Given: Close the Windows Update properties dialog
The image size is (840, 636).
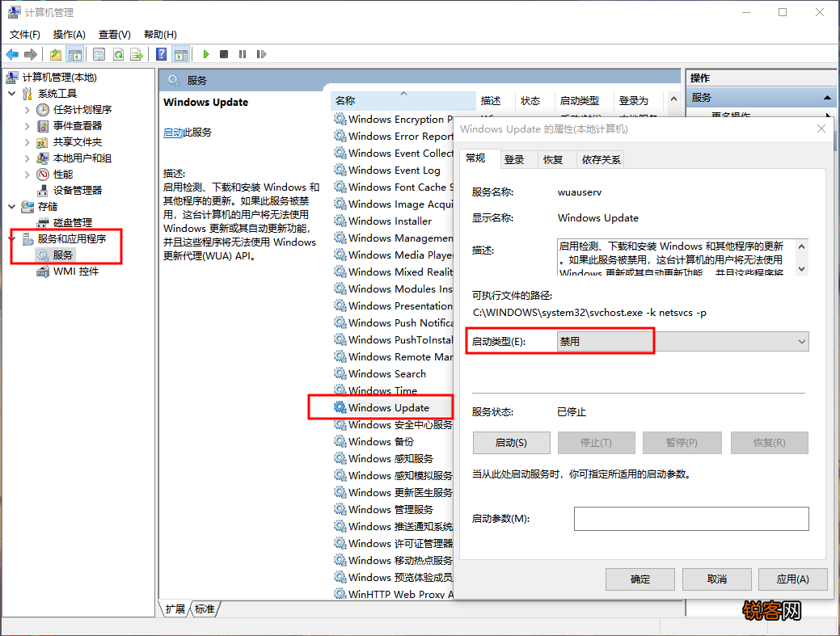Looking at the screenshot, I should (x=821, y=128).
